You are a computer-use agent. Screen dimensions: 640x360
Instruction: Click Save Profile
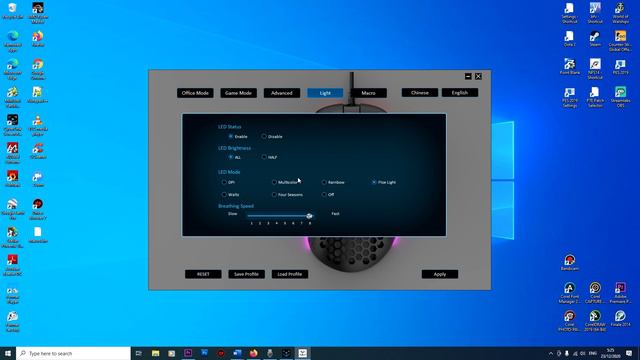pyautogui.click(x=246, y=274)
